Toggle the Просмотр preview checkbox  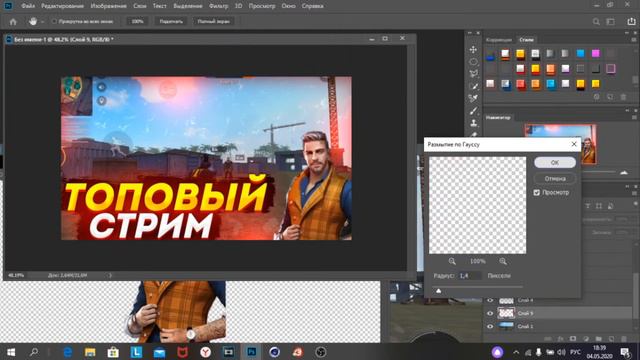click(x=537, y=192)
